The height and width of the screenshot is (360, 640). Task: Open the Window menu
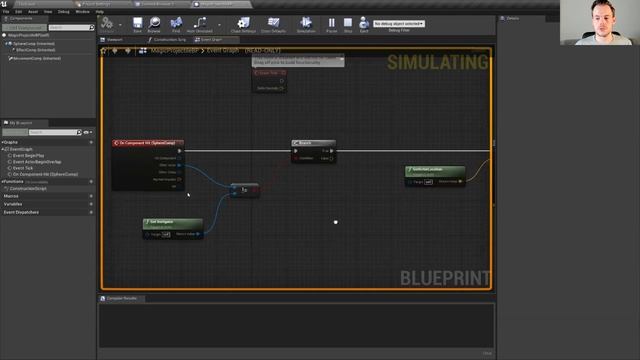coord(82,12)
